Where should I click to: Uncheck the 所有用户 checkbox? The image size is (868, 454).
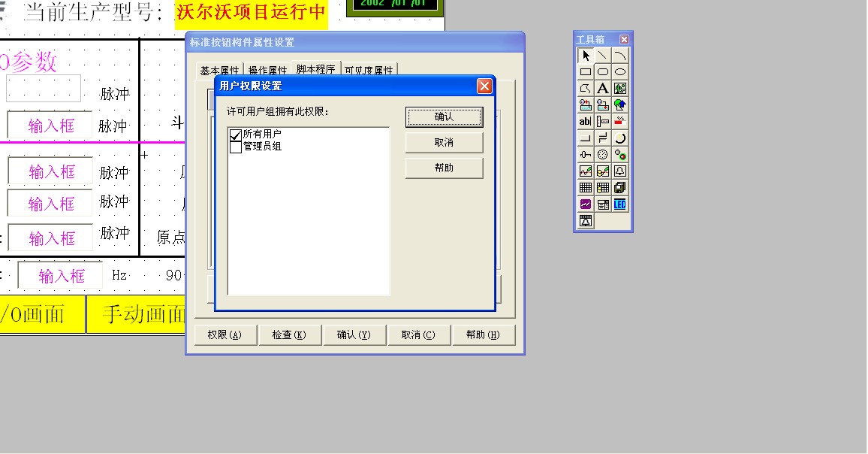click(236, 135)
